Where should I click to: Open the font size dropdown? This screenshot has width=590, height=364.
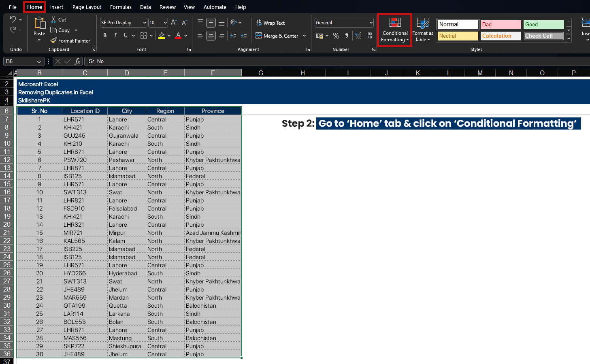165,23
